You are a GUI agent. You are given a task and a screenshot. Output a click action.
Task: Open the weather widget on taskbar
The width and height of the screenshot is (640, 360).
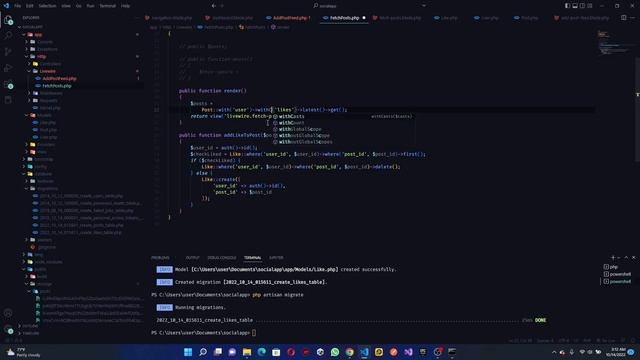[x=24, y=352]
